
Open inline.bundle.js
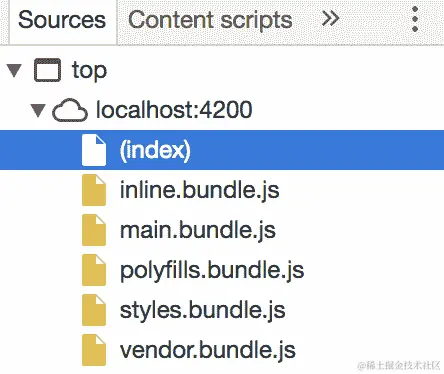tap(199, 190)
